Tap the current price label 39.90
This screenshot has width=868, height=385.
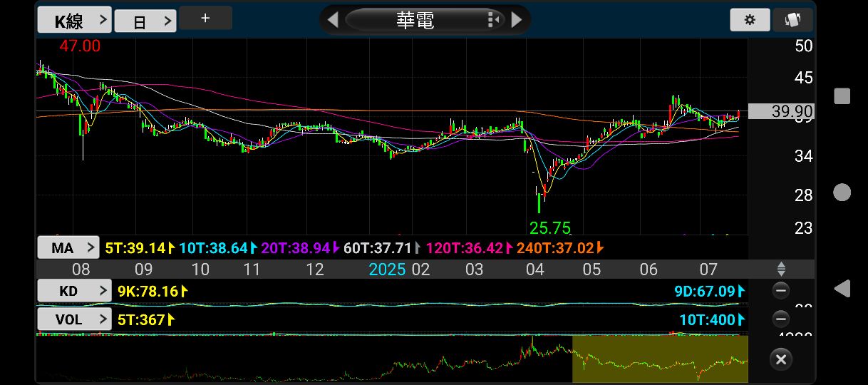click(782, 111)
